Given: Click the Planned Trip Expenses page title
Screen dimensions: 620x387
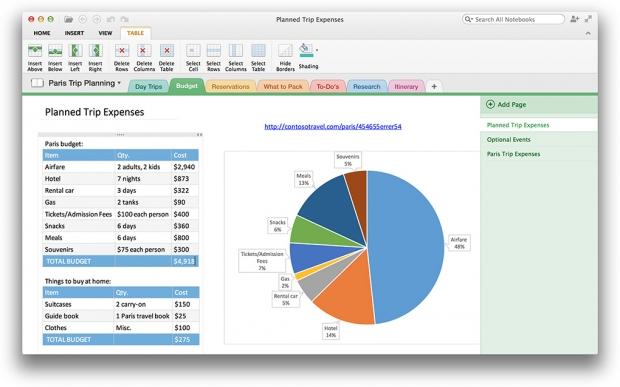Looking at the screenshot, I should pos(95,112).
